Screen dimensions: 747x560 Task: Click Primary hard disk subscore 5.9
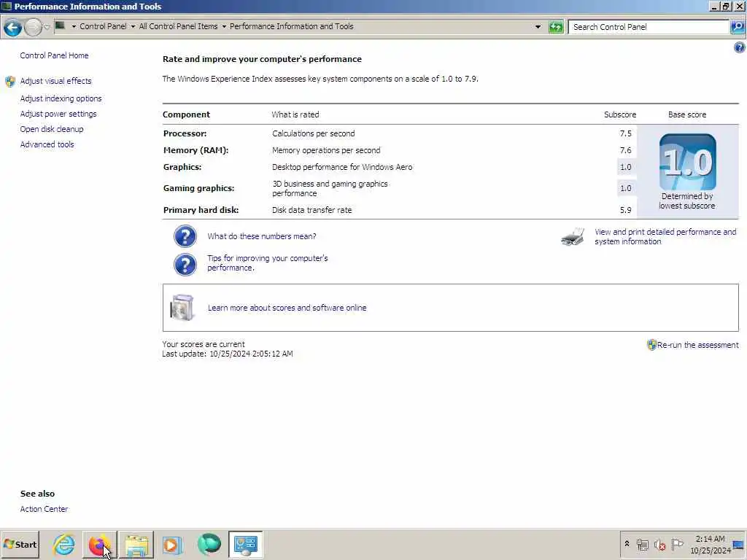[625, 210]
